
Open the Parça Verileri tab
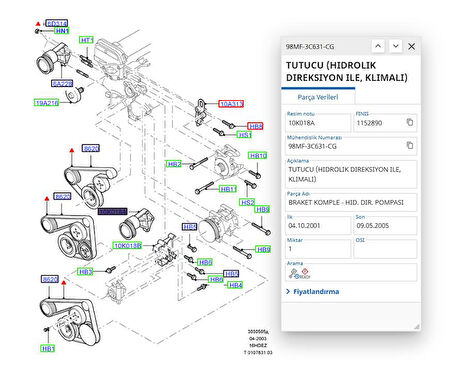pos(318,97)
